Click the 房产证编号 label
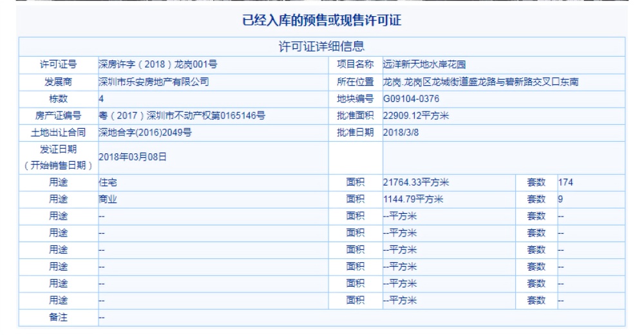Image resolution: width=644 pixels, height=335 pixels. (58, 115)
